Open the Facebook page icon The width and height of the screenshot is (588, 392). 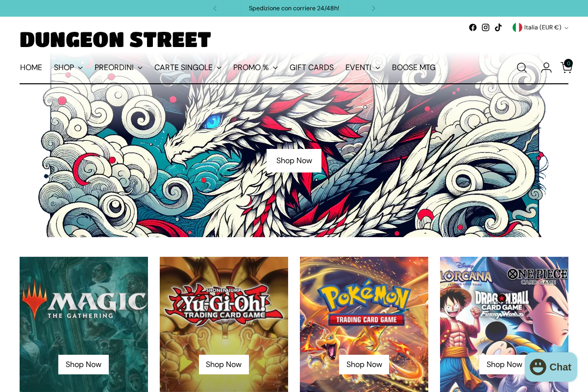click(472, 27)
